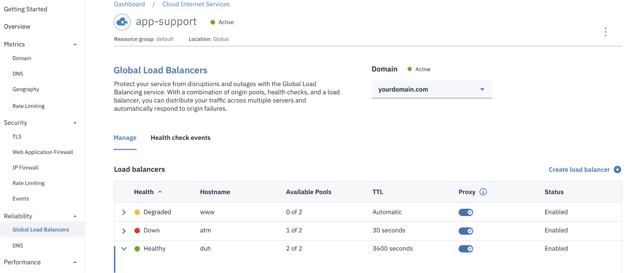Open the yourdomain.com domain dropdown

432,89
